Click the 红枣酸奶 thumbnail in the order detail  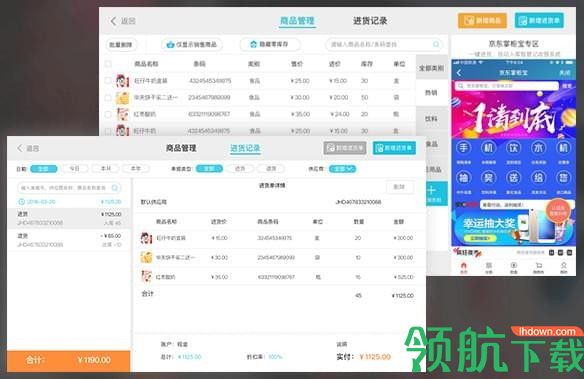point(146,277)
